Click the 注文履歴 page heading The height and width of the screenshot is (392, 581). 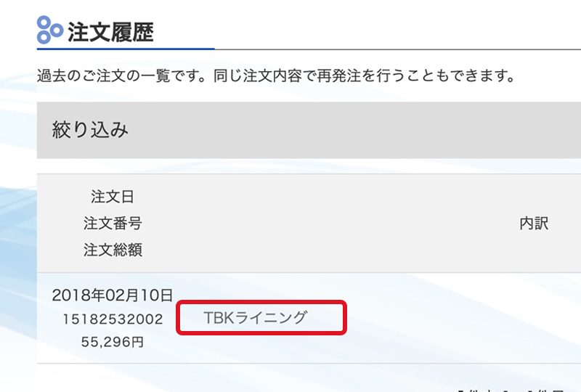pos(110,32)
